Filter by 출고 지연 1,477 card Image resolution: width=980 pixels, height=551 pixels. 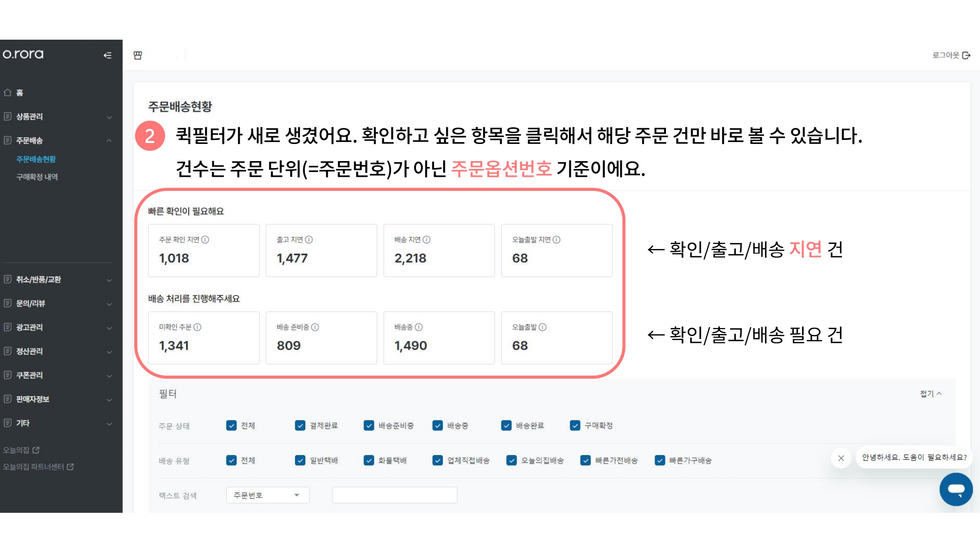321,250
